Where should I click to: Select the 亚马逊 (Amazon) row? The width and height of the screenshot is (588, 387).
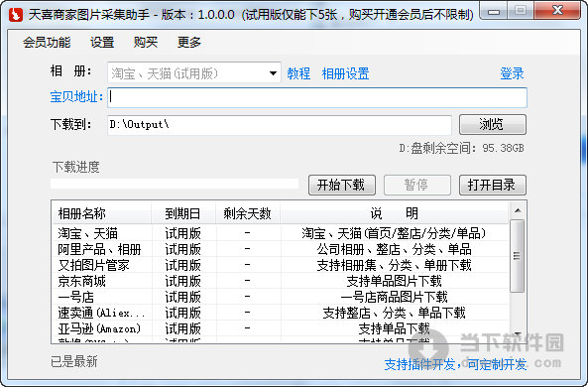click(281, 328)
